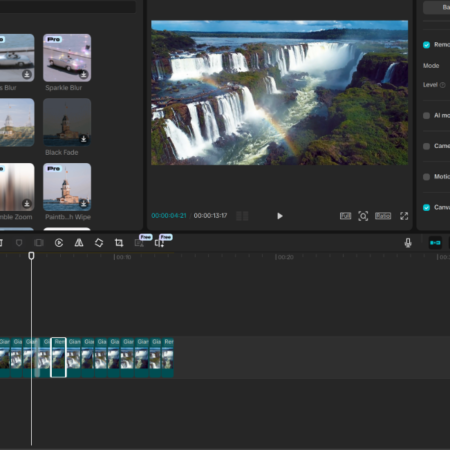Enable the 'Motio...' checkbox

pos(426,177)
